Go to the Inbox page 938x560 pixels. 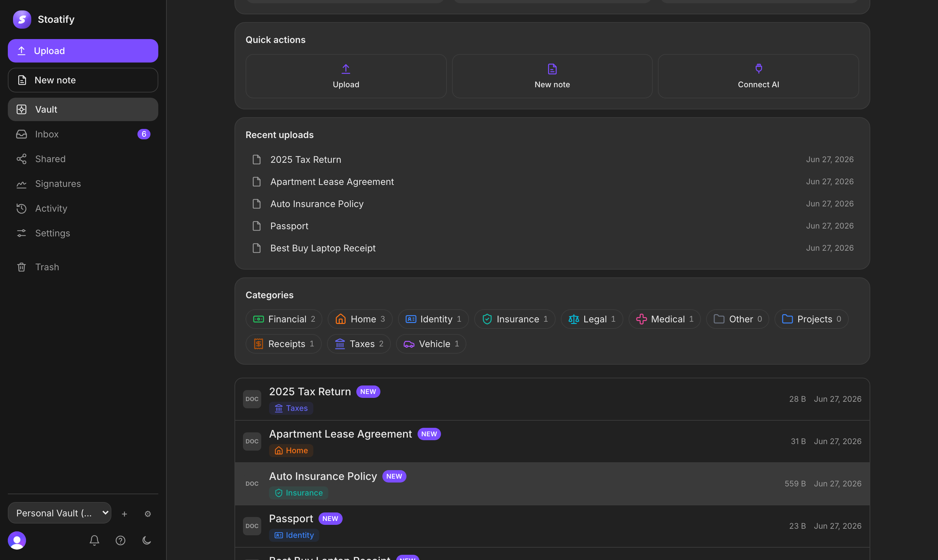coord(83,134)
